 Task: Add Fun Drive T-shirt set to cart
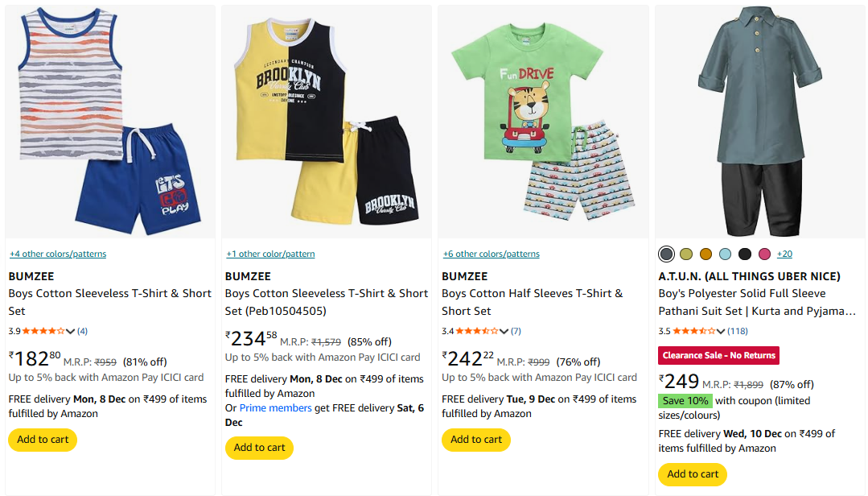(476, 440)
